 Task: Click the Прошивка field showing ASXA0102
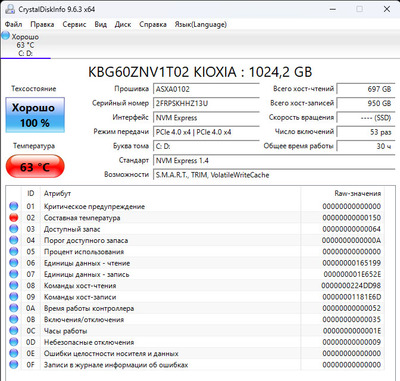coord(206,89)
